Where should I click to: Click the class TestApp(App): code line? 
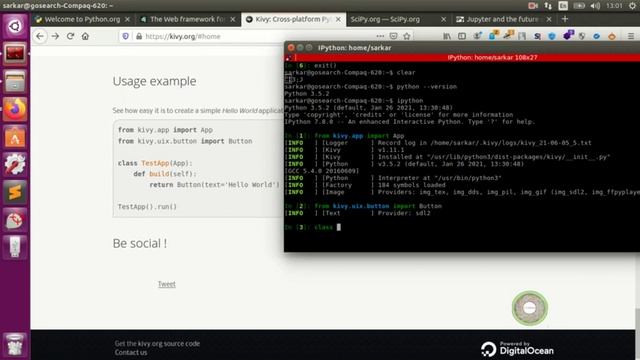pos(155,163)
